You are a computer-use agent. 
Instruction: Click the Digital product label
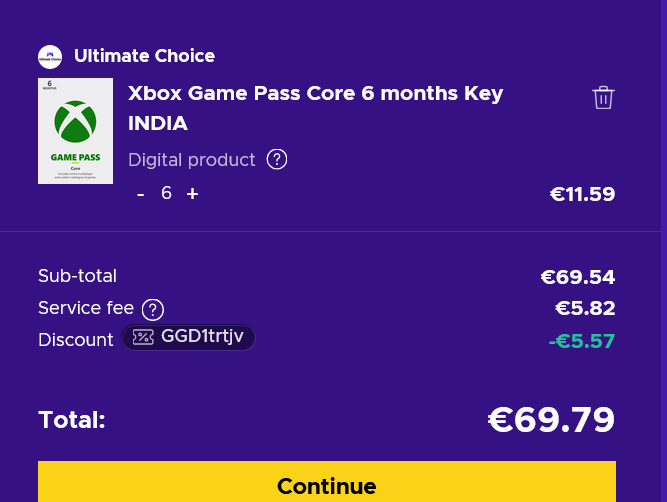191,160
